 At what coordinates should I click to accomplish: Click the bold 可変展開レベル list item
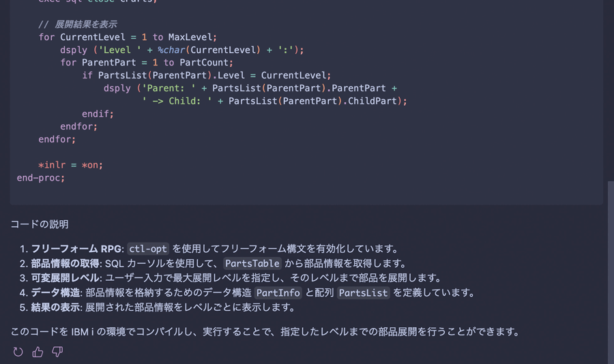pos(65,278)
